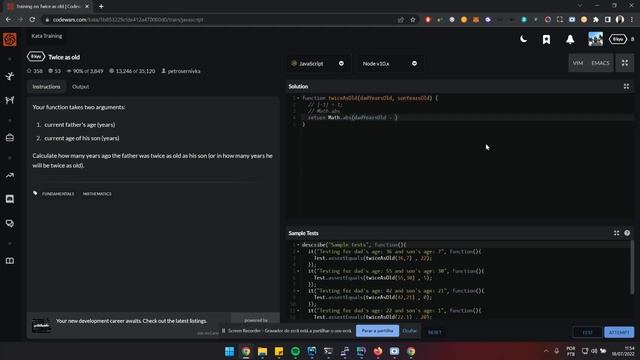
Task: Click the 'Your new development career awaits' ad
Action: coord(131,321)
